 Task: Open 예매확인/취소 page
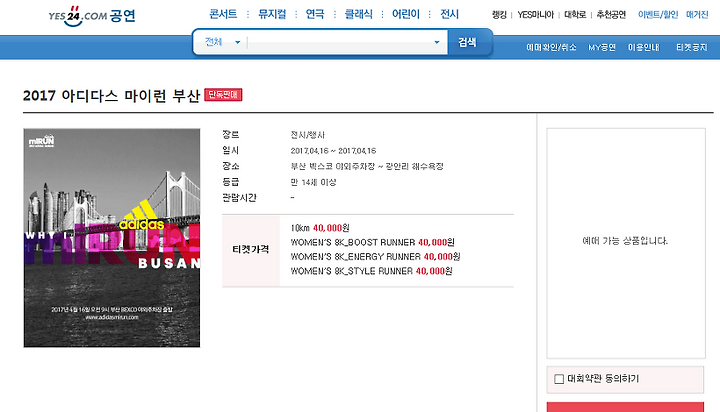click(551, 47)
